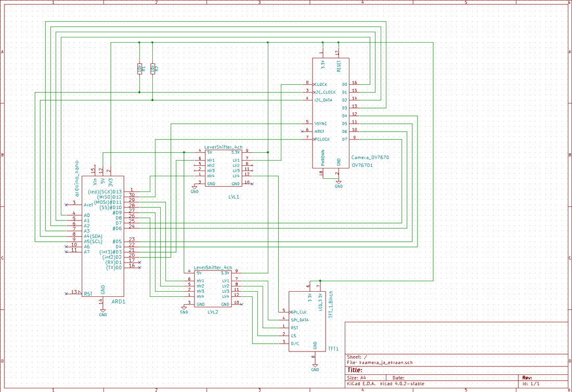The height and width of the screenshot is (392, 572).
Task: Click the PWRDWN pin label
Action: tap(323, 158)
